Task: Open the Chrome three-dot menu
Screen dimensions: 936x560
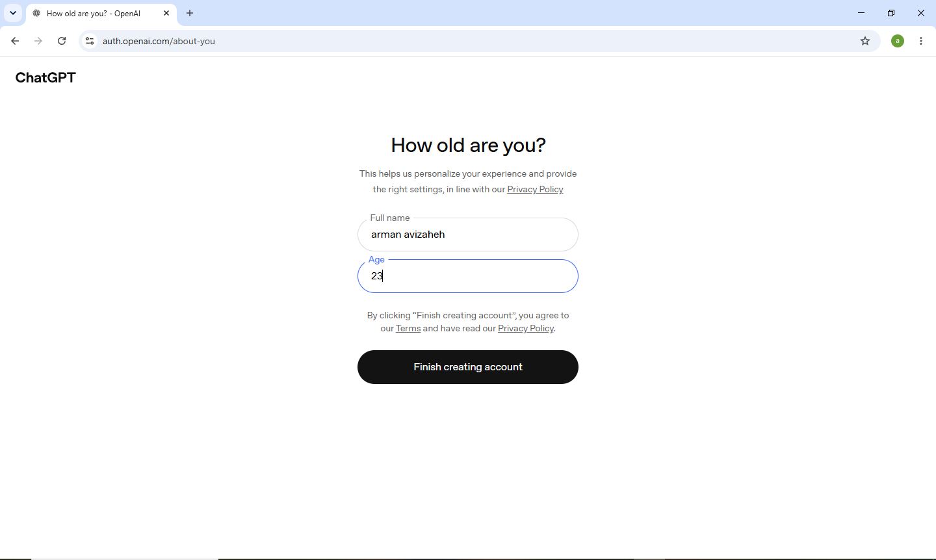Action: tap(921, 41)
